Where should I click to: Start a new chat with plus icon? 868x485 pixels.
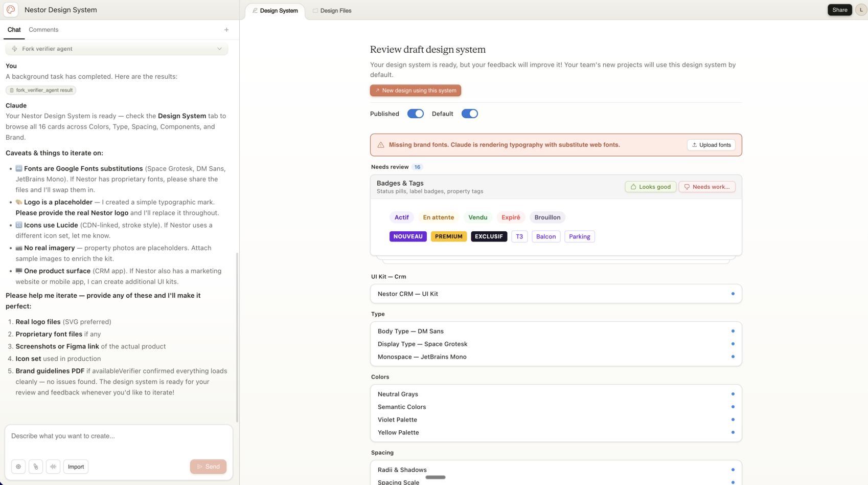[226, 30]
